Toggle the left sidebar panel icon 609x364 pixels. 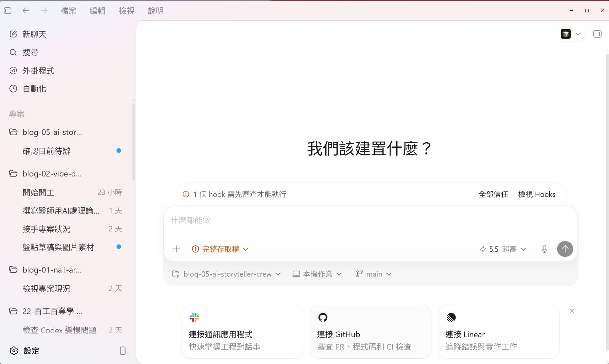click(x=8, y=11)
